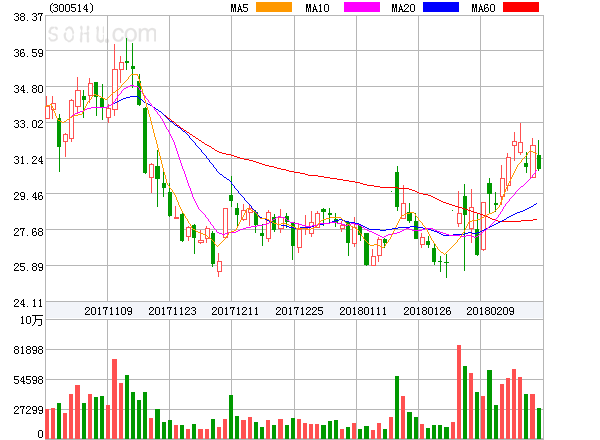Click the 20171109 date label
The height and width of the screenshot is (440, 600).
(x=108, y=311)
